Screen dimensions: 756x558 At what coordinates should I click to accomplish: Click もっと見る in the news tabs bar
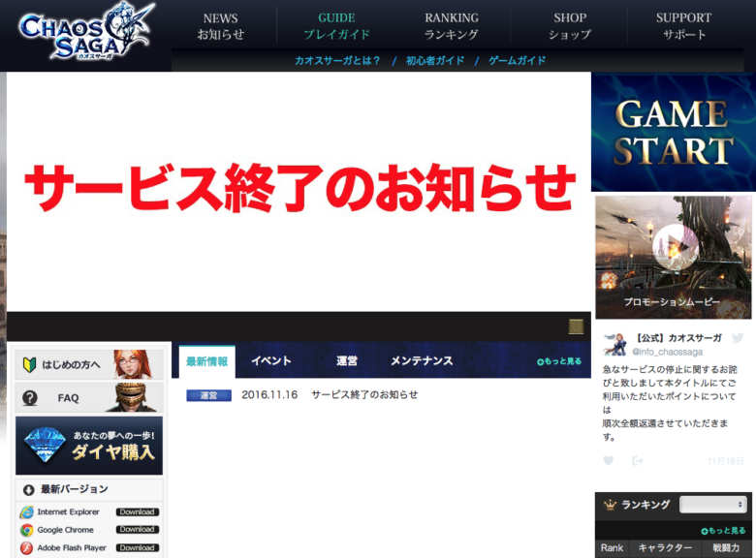point(559,361)
